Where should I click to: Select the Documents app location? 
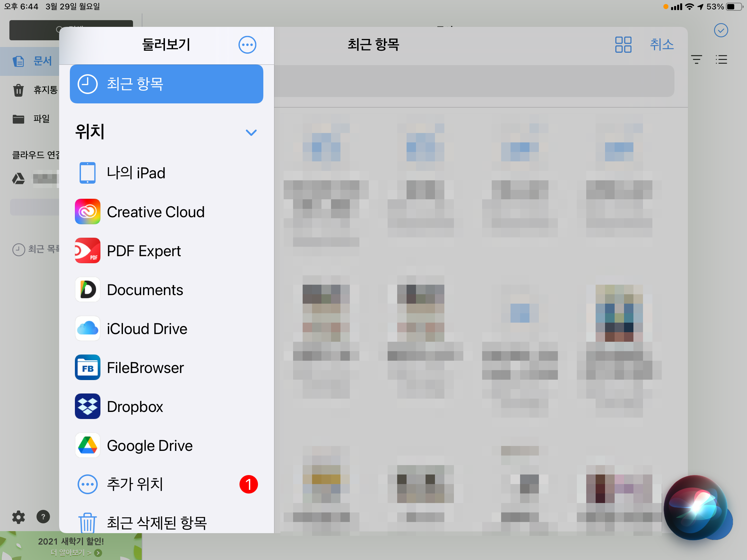(144, 290)
